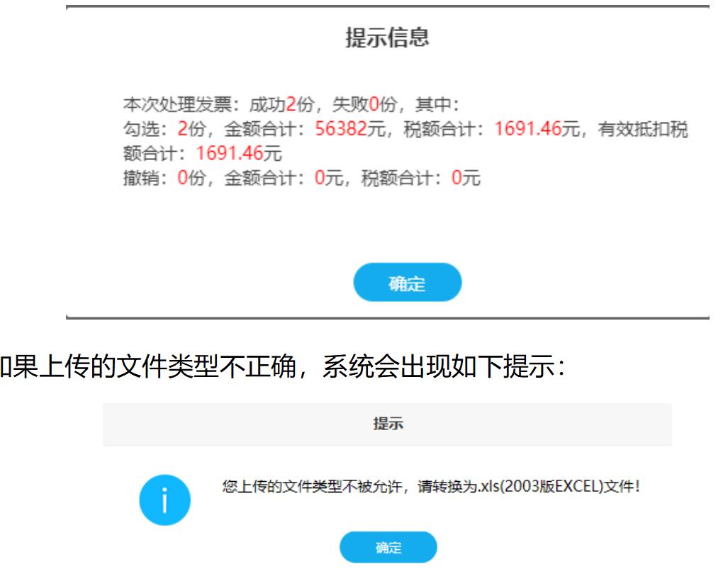Click the 有效抵扣税 label text
Viewport: 728px width, 569px height.
643,130
